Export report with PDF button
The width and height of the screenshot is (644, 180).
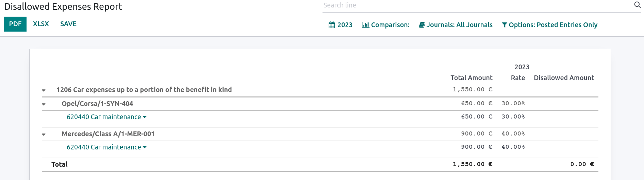[x=15, y=24]
